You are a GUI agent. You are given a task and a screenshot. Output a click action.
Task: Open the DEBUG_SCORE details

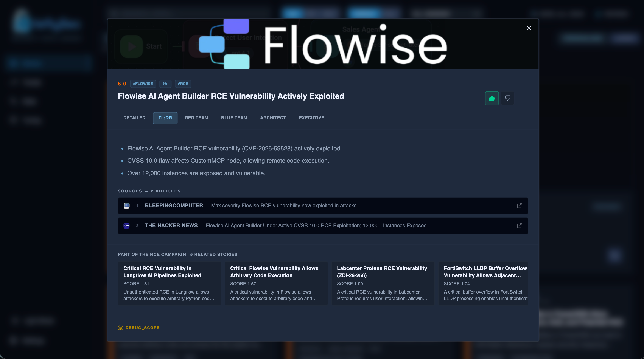(x=143, y=328)
